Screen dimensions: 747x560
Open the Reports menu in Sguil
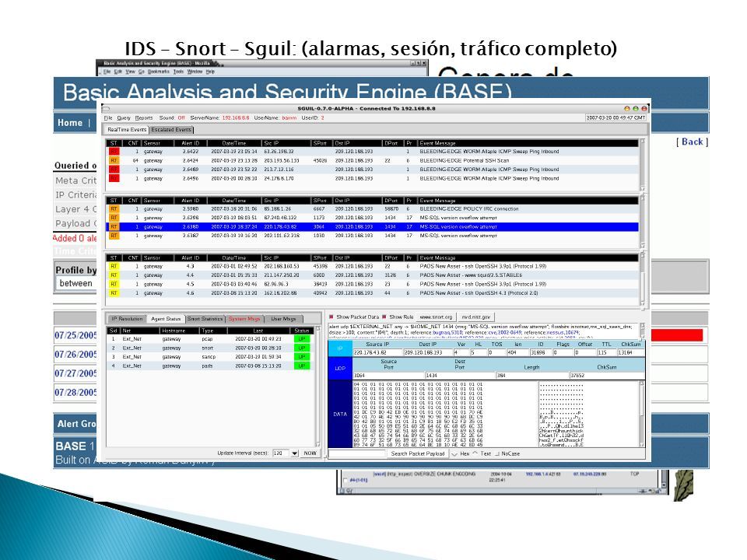(x=143, y=117)
